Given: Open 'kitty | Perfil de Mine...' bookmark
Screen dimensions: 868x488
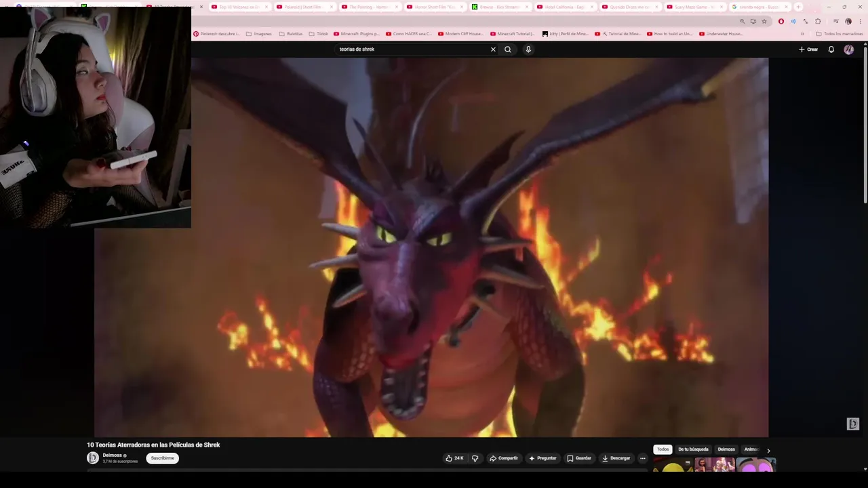Looking at the screenshot, I should pyautogui.click(x=566, y=34).
